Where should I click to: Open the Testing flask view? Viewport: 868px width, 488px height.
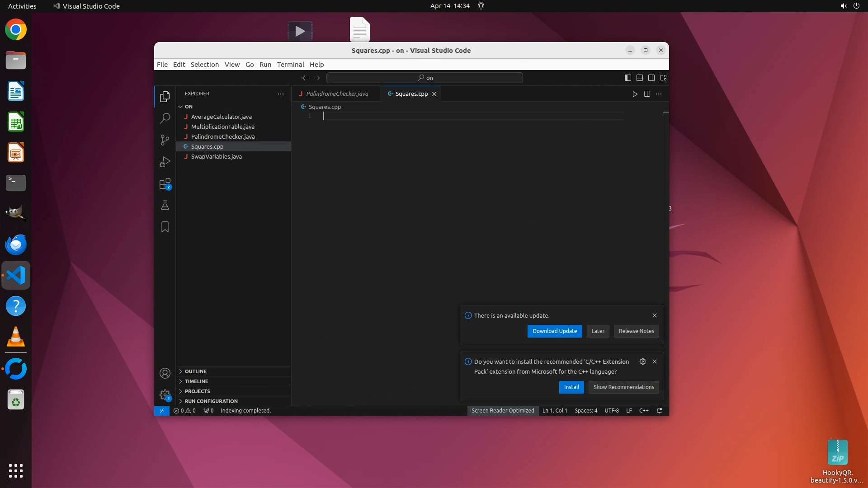(x=165, y=206)
